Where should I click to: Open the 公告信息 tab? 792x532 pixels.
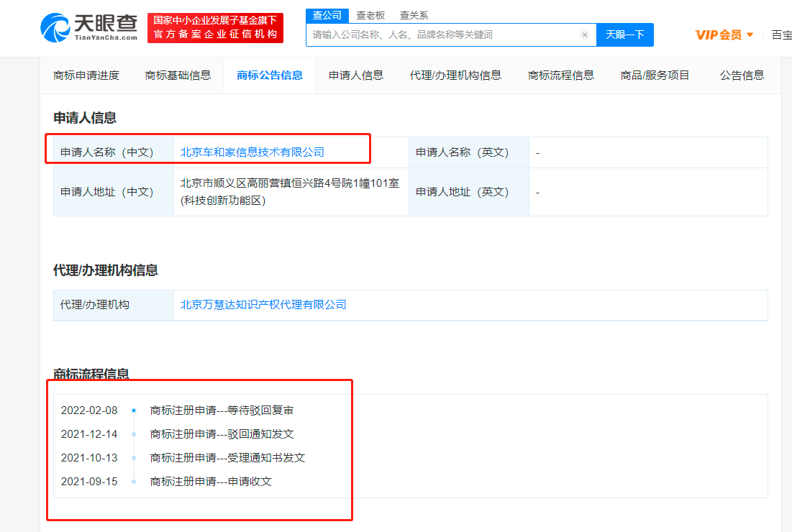742,75
